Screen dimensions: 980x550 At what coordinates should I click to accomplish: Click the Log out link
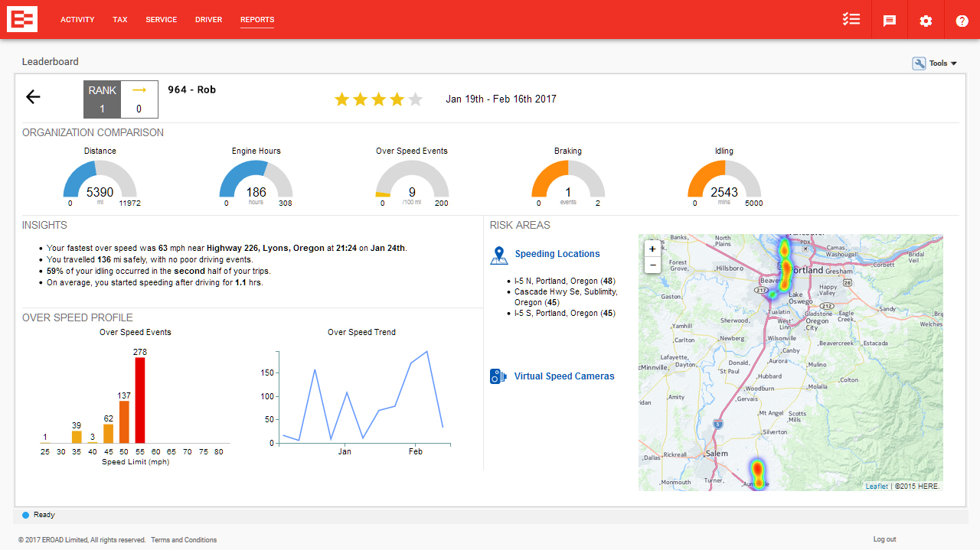884,540
